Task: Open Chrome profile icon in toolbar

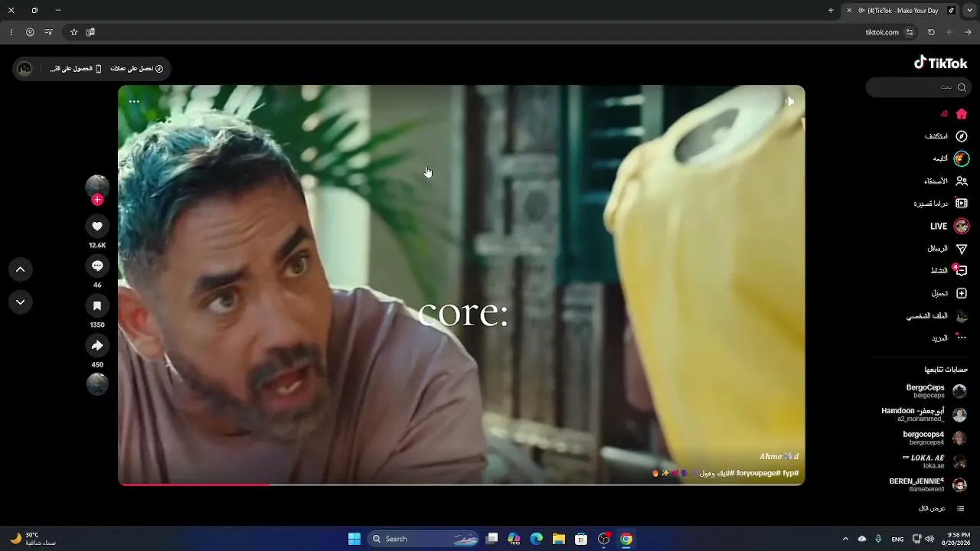Action: point(30,32)
